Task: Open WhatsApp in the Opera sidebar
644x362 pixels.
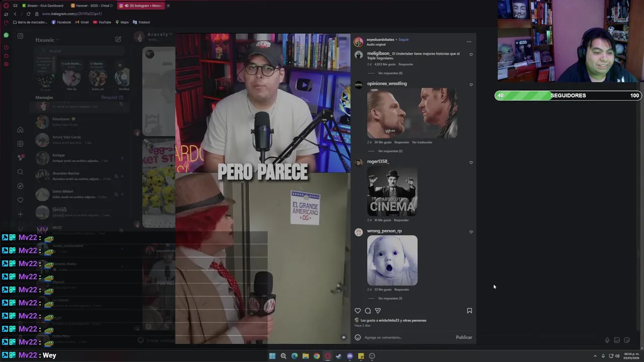Action: (x=6, y=36)
